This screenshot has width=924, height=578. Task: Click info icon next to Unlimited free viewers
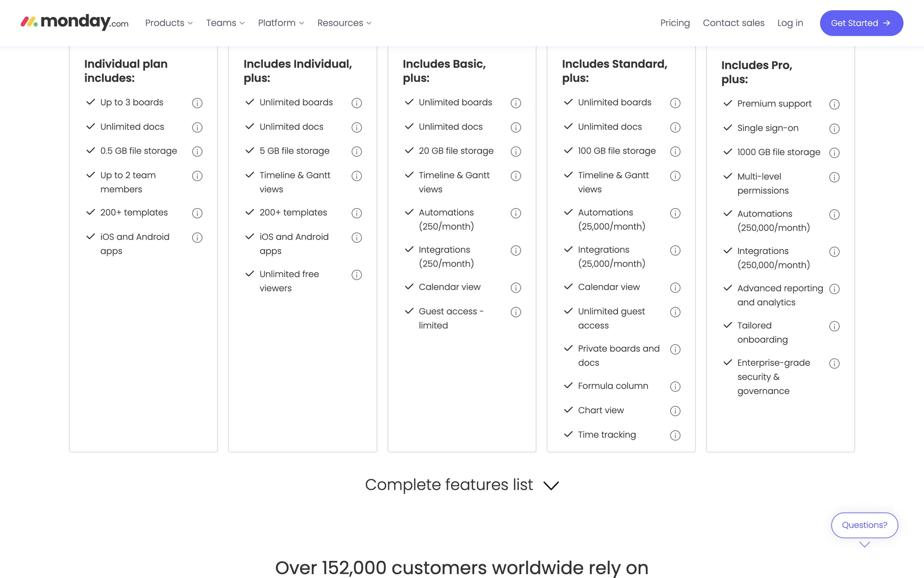(357, 275)
